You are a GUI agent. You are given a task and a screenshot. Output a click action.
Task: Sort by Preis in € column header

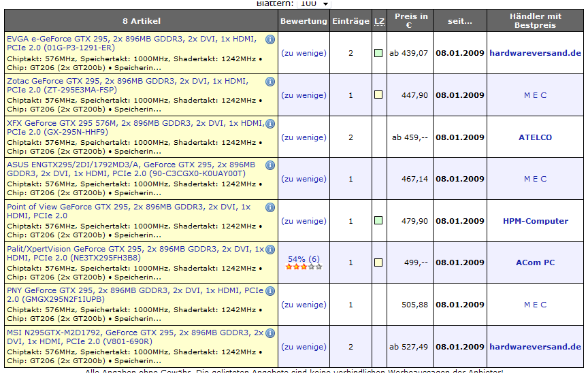(410, 20)
